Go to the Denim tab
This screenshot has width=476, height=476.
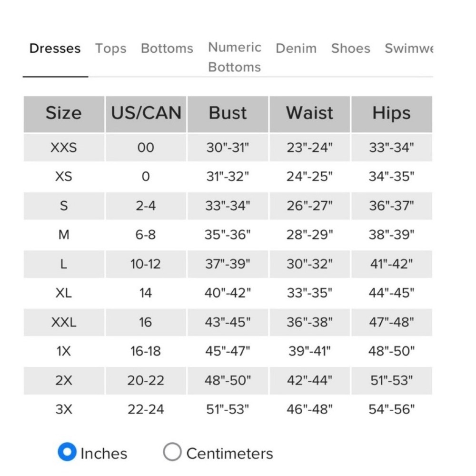tap(296, 49)
